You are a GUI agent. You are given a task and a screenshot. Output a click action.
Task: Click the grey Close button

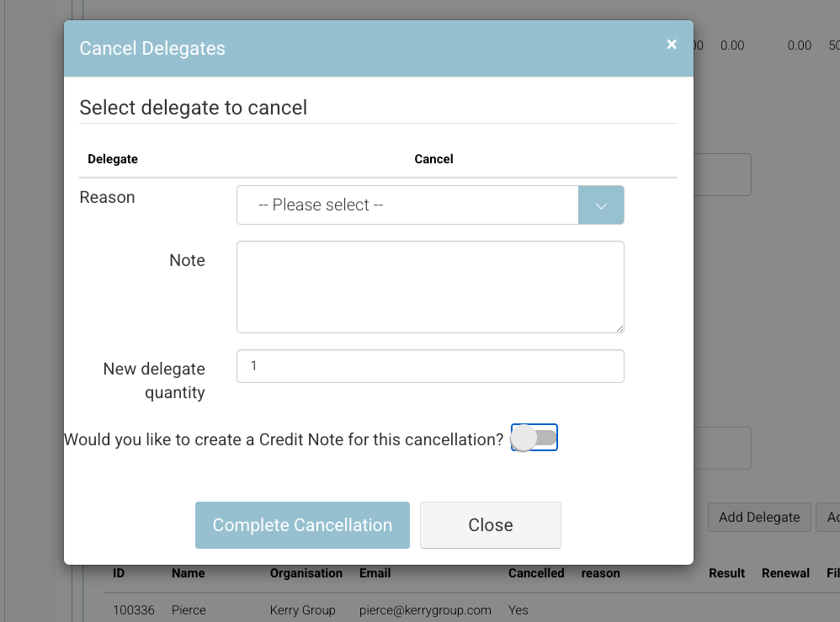(490, 525)
